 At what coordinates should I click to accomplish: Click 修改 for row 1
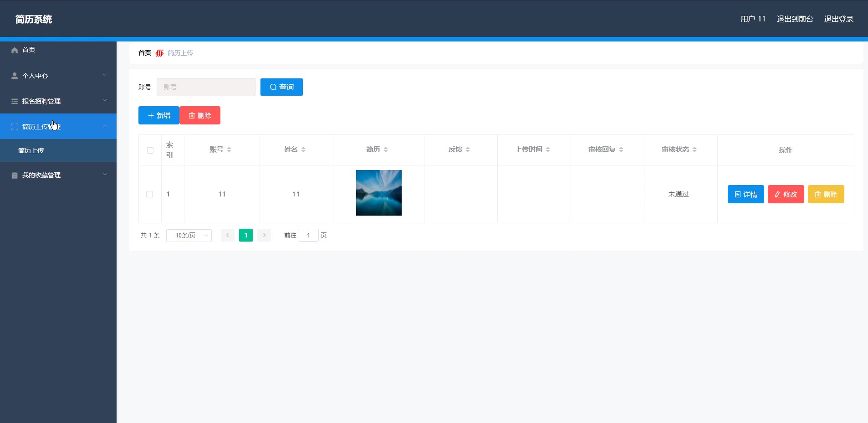786,194
